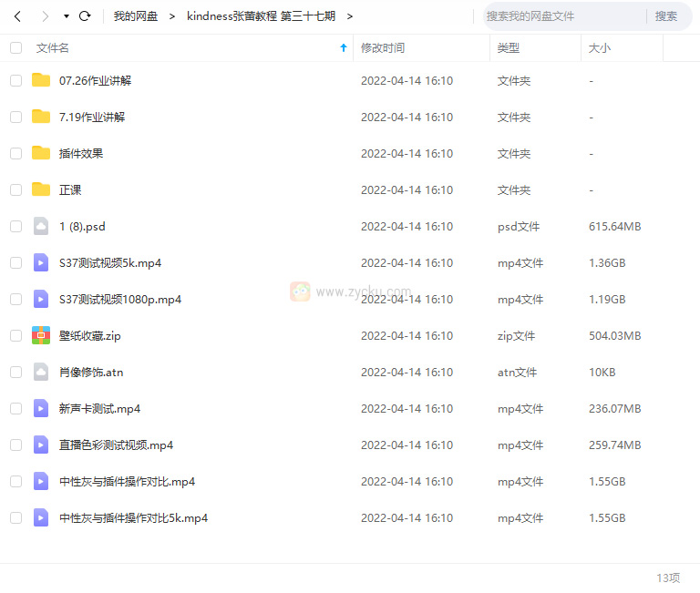Click the 壁纸收藏.zip archive icon
The image size is (700, 593).
tap(41, 335)
